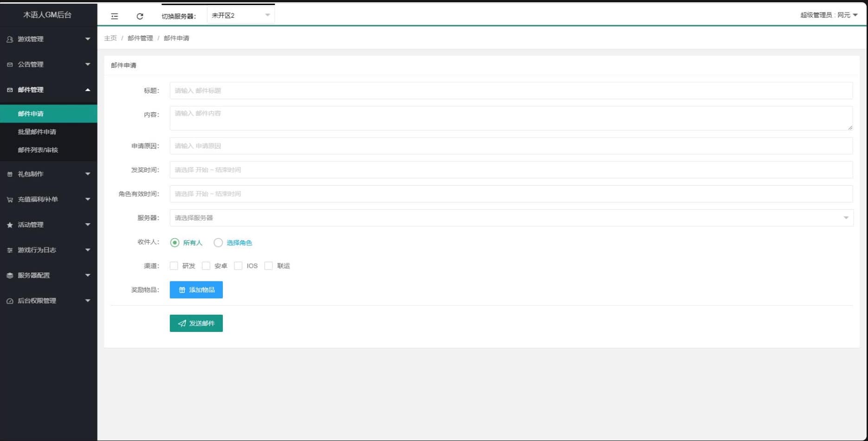Focus the 申请原因 input field
868x441 pixels.
(512, 146)
